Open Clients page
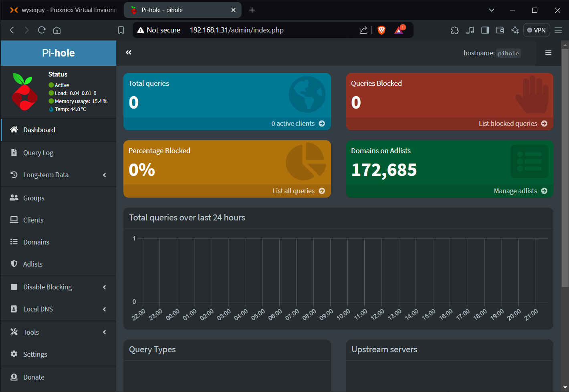Viewport: 569px width, 392px height. click(x=59, y=220)
